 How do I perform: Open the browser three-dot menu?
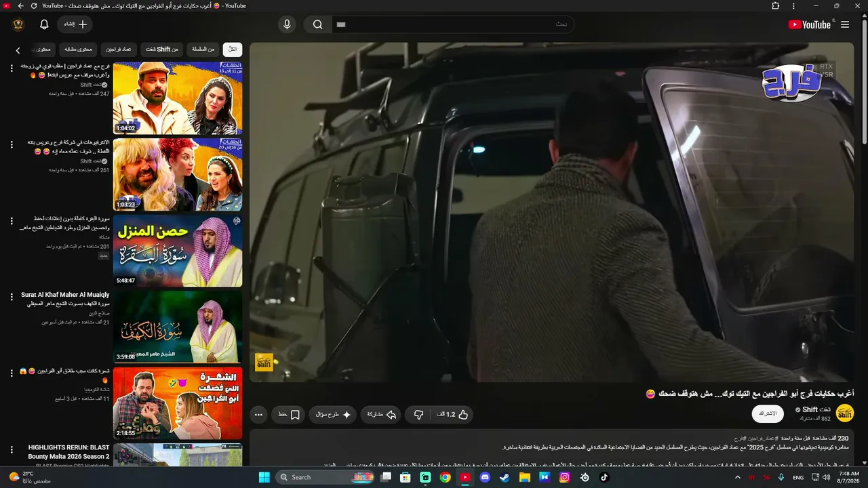[794, 5]
